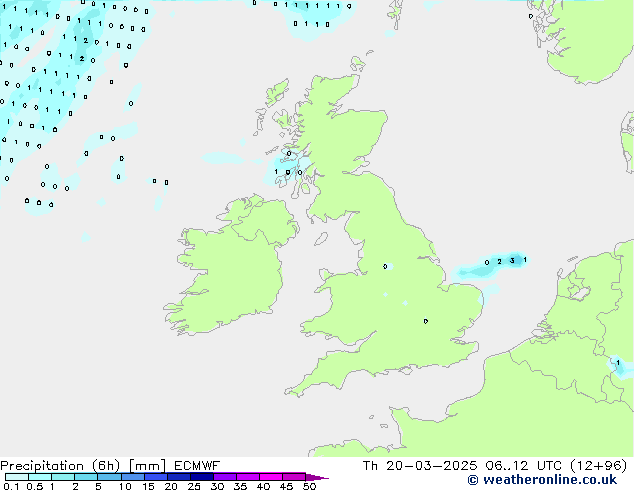The width and height of the screenshot is (634, 490).
Task: Click the Isle of Man outline on the map
Action: [321, 239]
